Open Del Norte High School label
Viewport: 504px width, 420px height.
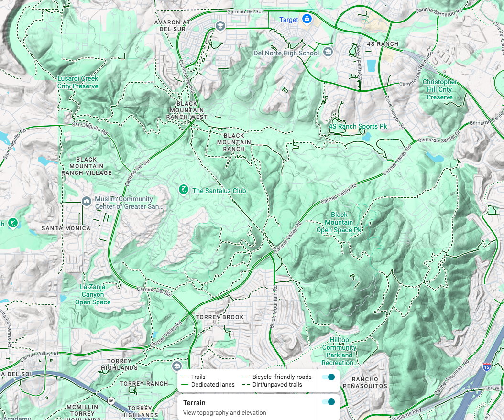coord(286,53)
